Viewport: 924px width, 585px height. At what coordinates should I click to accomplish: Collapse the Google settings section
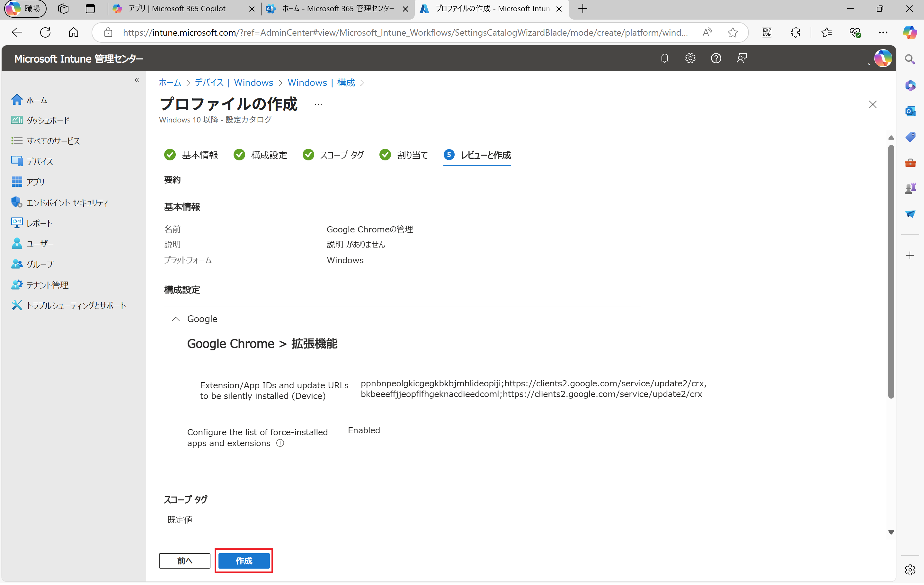coord(176,319)
